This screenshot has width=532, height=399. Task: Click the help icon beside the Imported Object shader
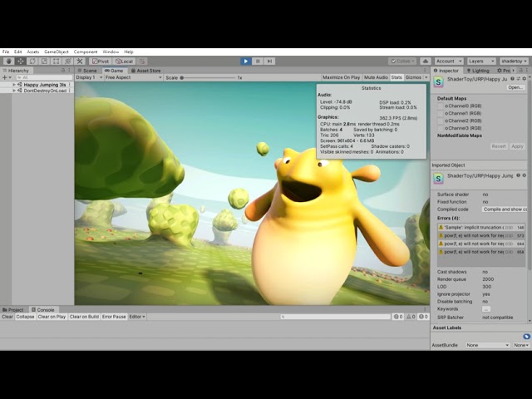click(519, 175)
